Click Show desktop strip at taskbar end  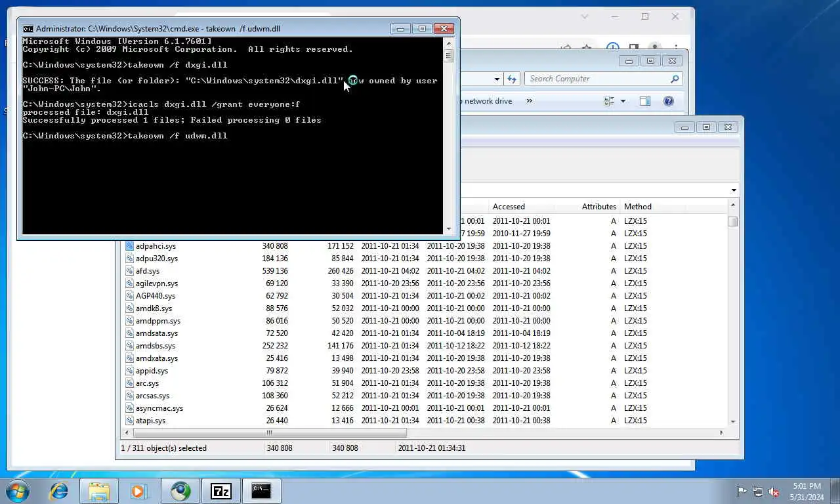pyautogui.click(x=835, y=492)
